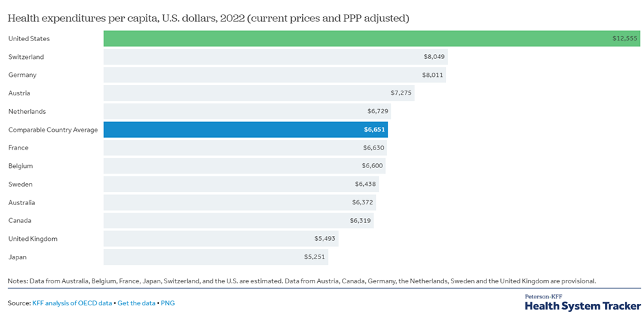
Task: Select the United Kingdom bar
Action: (221, 239)
